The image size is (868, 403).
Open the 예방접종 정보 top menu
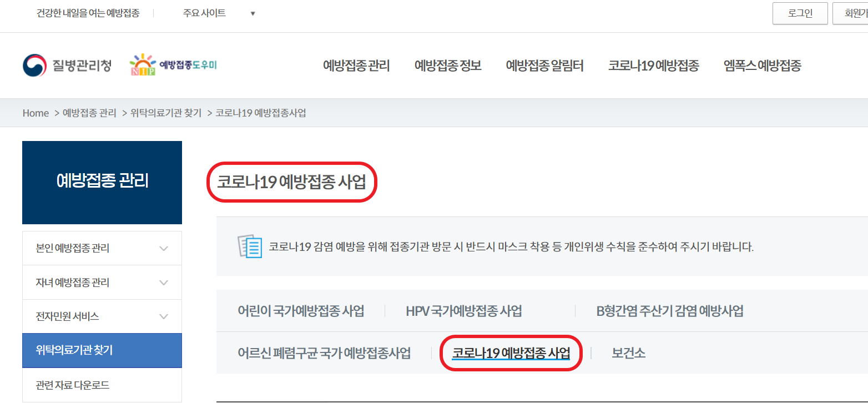tap(448, 66)
